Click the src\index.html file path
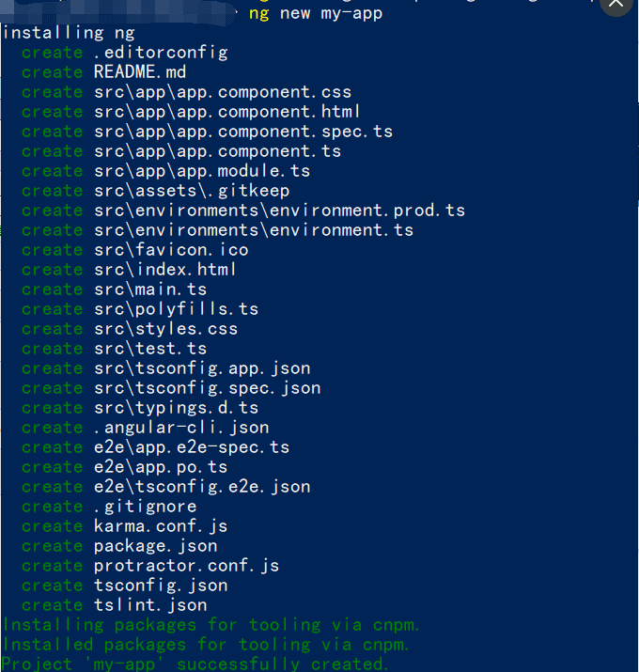 pyautogui.click(x=165, y=270)
